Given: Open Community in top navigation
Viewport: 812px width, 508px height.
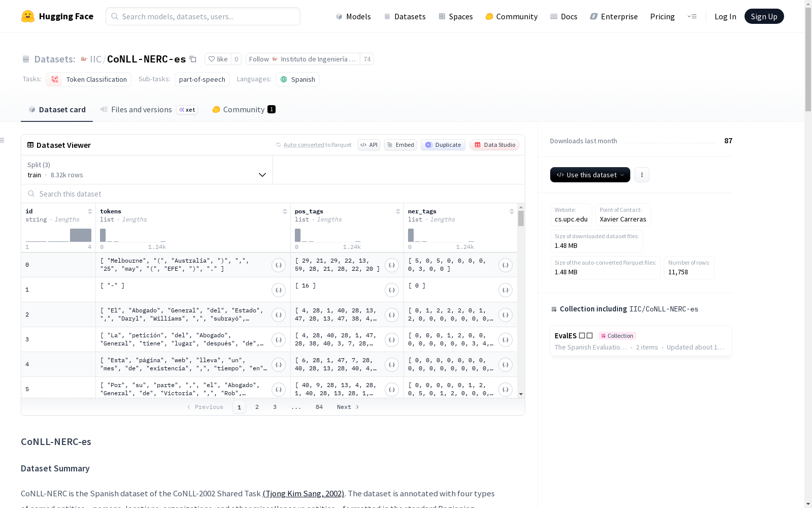Looking at the screenshot, I should tap(512, 16).
